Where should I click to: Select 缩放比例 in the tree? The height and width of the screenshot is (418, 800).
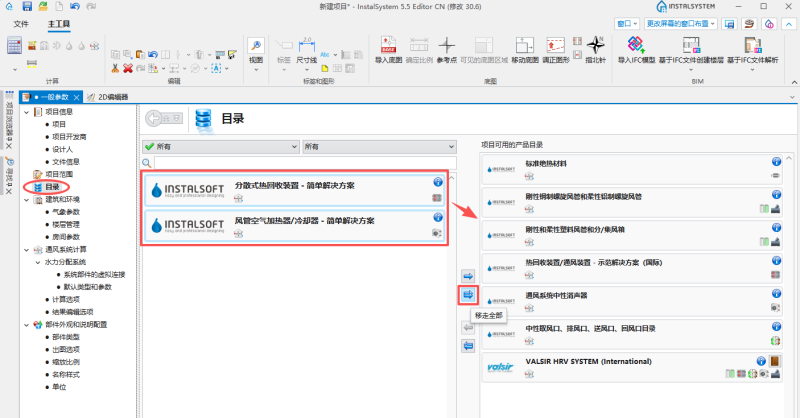[66, 362]
